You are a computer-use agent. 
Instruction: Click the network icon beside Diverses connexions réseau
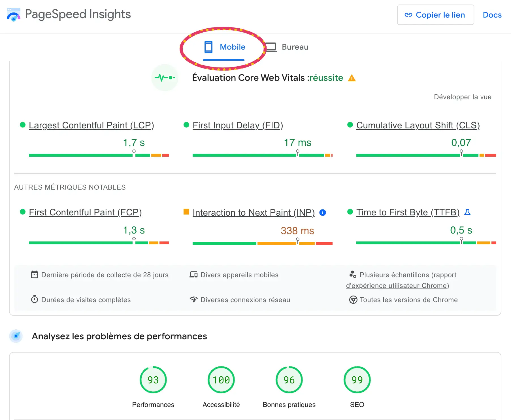pos(194,300)
